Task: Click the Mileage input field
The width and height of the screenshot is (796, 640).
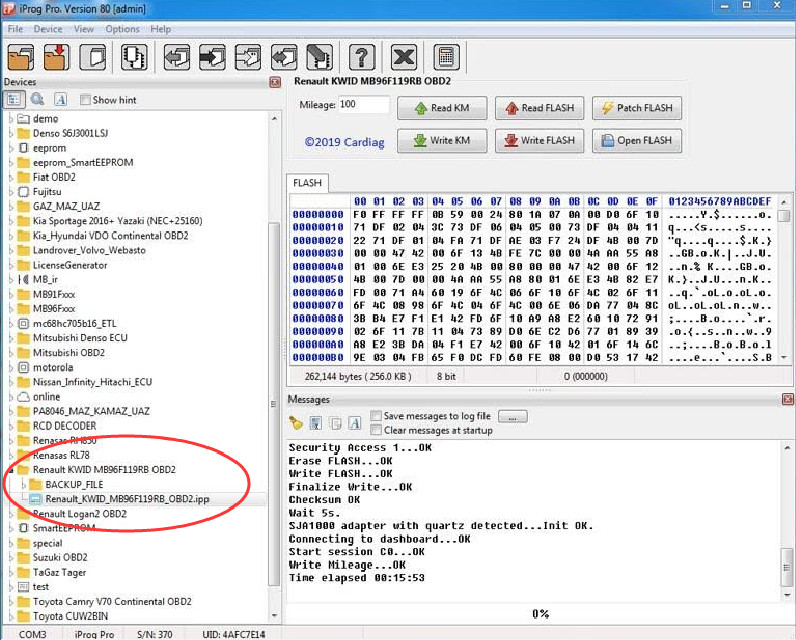Action: point(363,105)
